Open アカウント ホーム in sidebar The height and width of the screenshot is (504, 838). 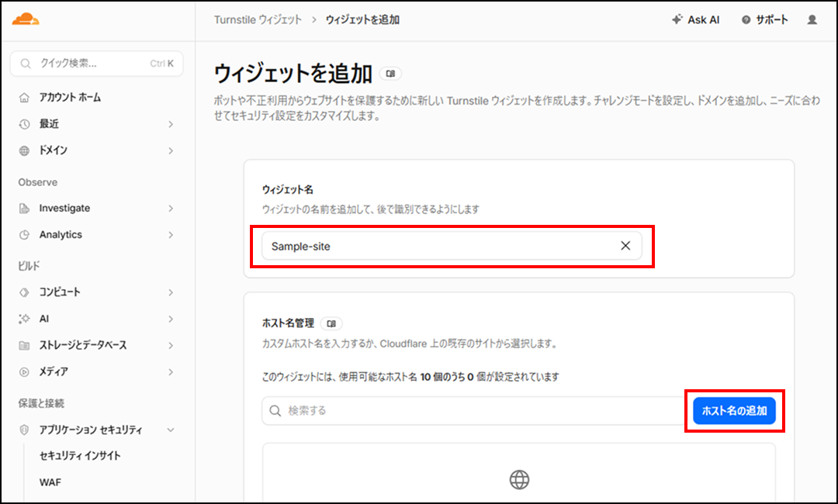pyautogui.click(x=70, y=98)
